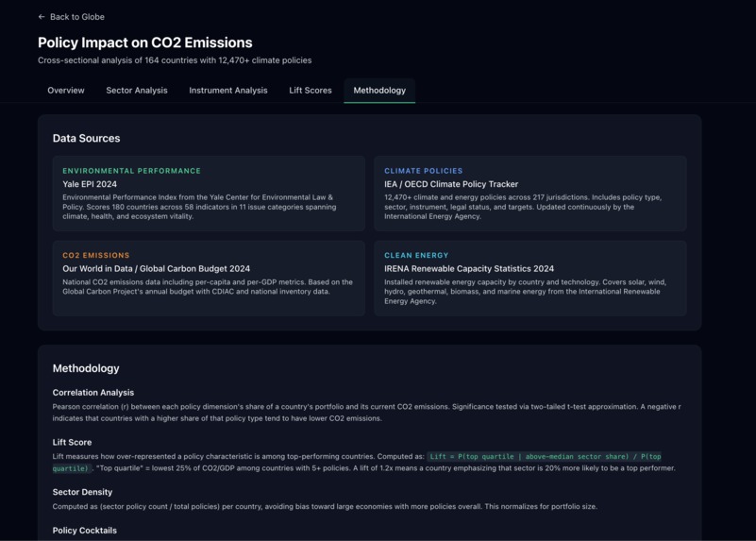Click the Yale EPI 2024 card title
This screenshot has width=756, height=541.
click(90, 184)
